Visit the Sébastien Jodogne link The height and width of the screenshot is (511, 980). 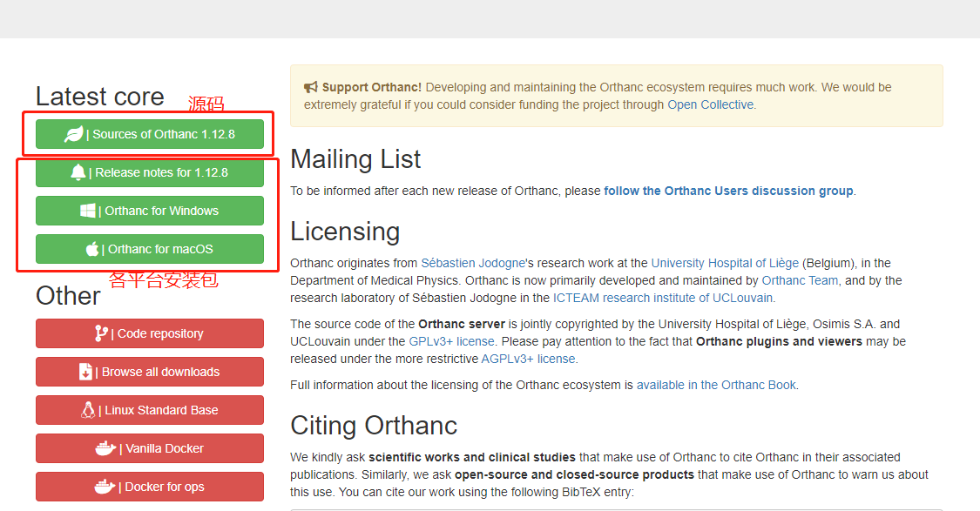473,263
